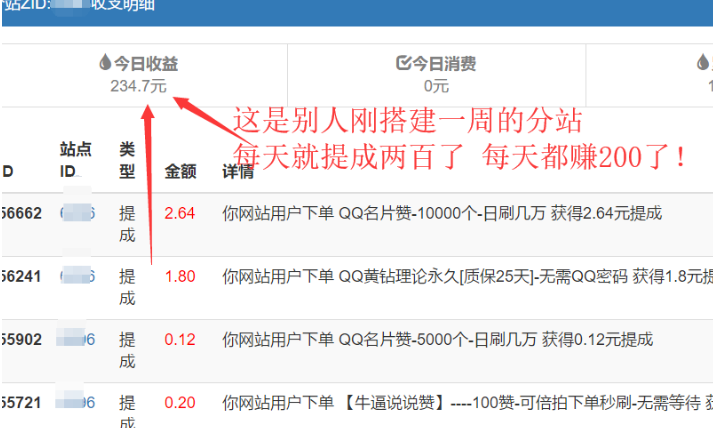The image size is (713, 428).
Task: Open the site ID link in row 55902
Action: tap(78, 340)
